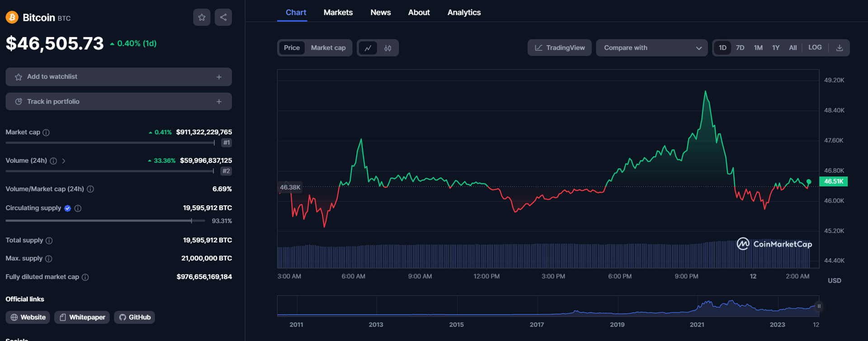
Task: Click Circulating supply progress bar
Action: pyautogui.click(x=105, y=221)
